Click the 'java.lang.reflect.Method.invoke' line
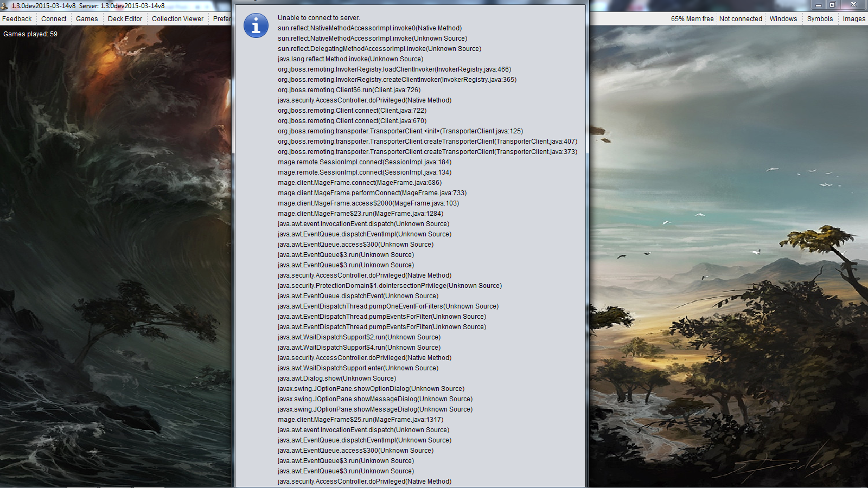The height and width of the screenshot is (488, 868). tap(350, 59)
